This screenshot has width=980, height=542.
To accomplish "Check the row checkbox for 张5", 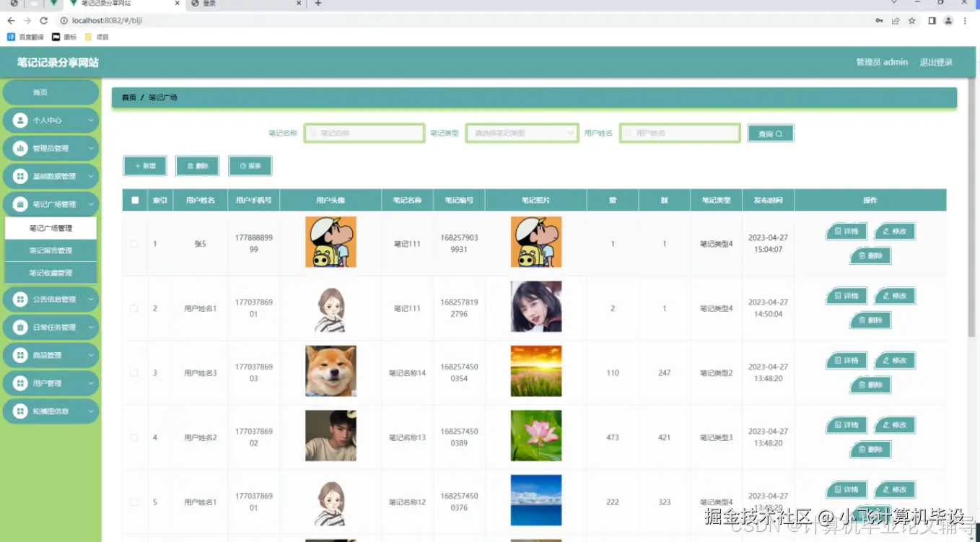I will [x=134, y=244].
